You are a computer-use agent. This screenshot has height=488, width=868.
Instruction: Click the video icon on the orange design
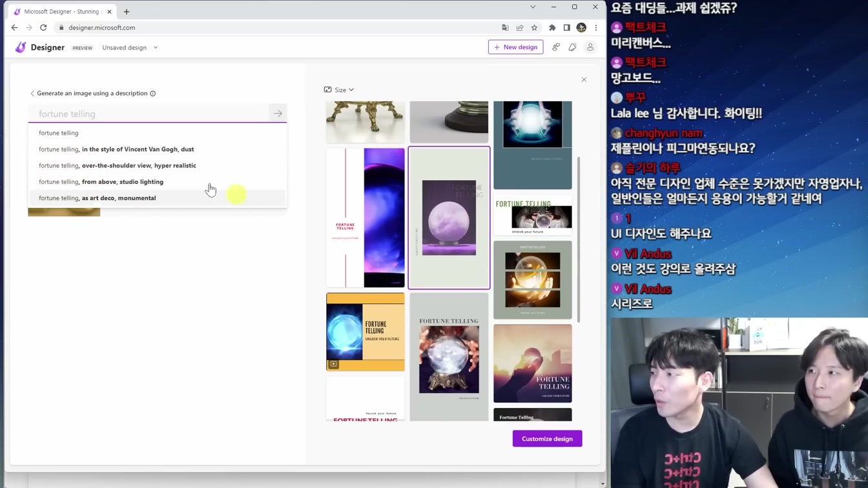[333, 364]
